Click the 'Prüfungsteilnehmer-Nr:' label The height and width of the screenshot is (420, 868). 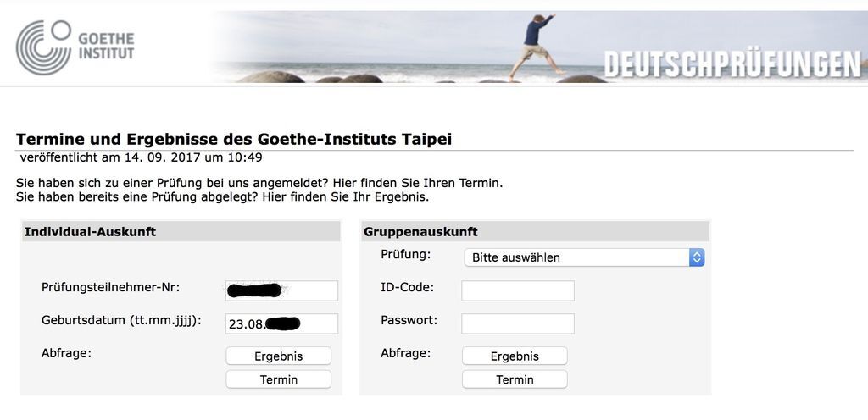[111, 288]
